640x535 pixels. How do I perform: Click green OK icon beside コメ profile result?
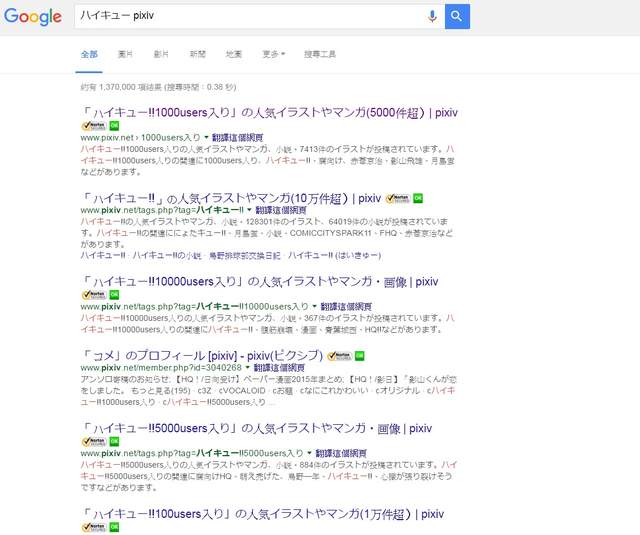coord(360,356)
